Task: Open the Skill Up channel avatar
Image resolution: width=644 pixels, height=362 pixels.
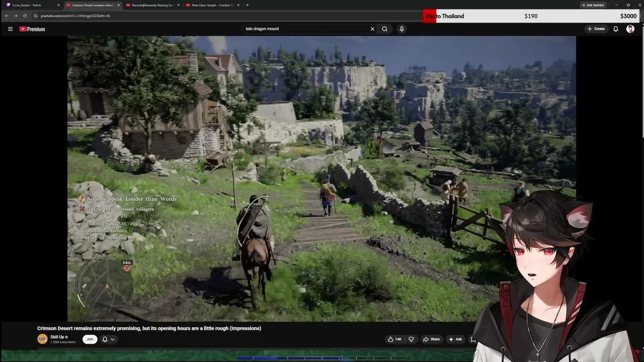Action: coord(42,339)
